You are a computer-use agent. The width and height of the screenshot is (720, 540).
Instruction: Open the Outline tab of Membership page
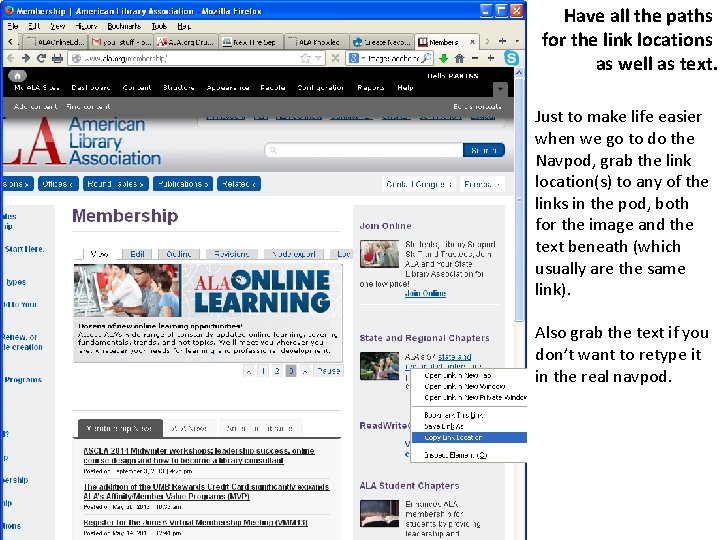(179, 254)
